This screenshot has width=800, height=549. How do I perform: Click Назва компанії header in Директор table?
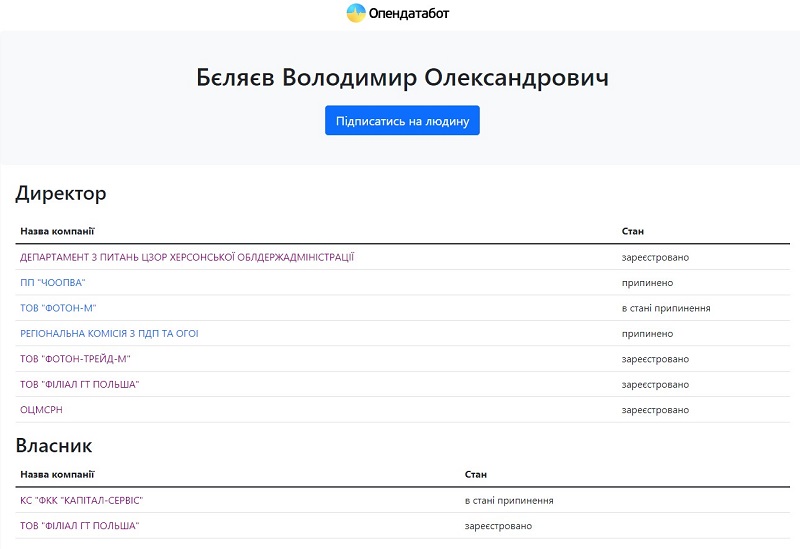(57, 231)
